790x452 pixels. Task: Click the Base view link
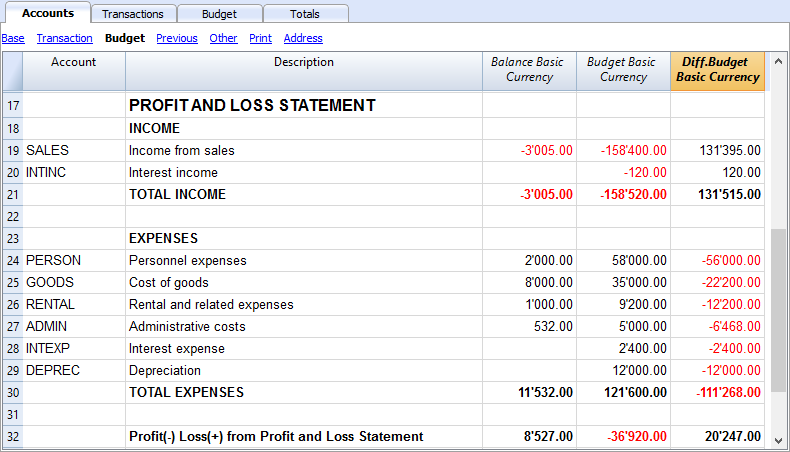(13, 38)
